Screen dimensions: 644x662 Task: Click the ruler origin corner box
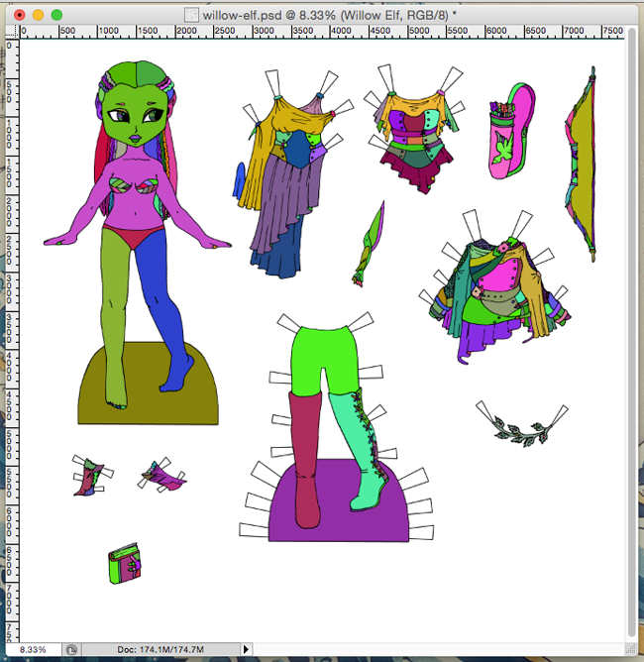[13, 32]
